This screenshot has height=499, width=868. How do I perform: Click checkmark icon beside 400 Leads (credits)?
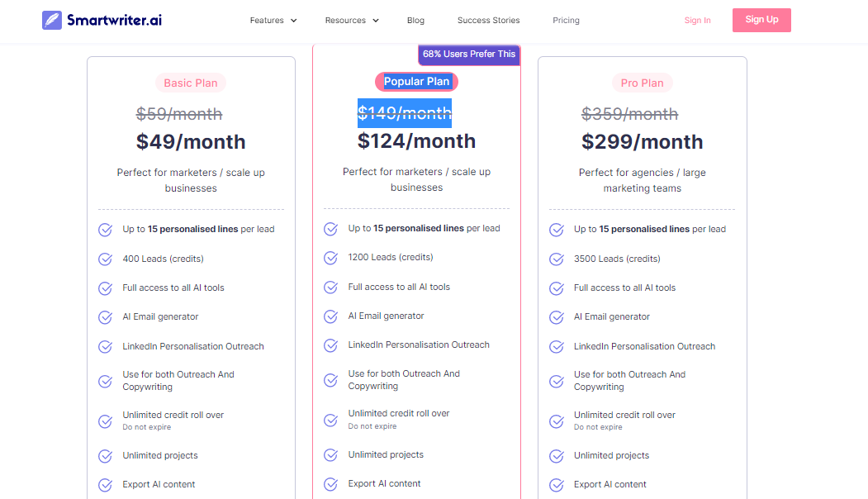pyautogui.click(x=105, y=259)
